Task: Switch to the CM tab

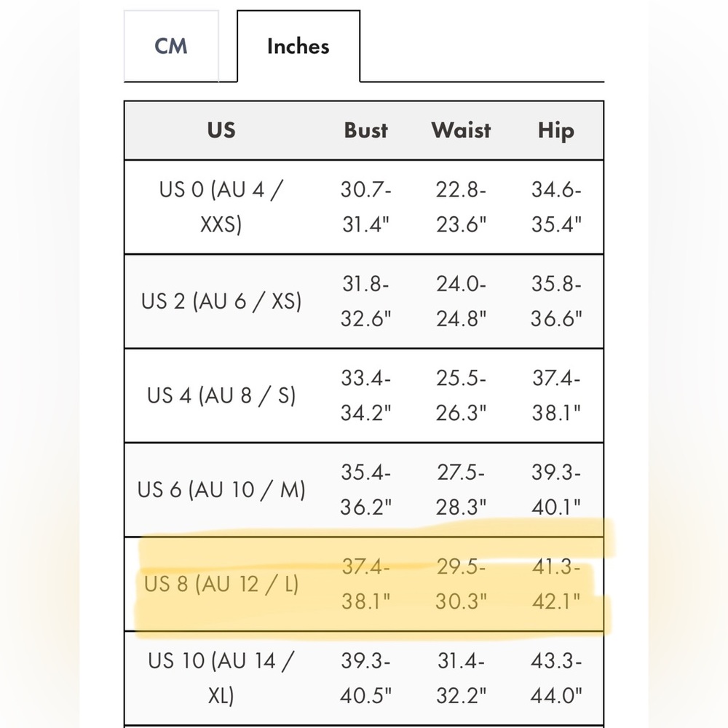Action: tap(171, 46)
